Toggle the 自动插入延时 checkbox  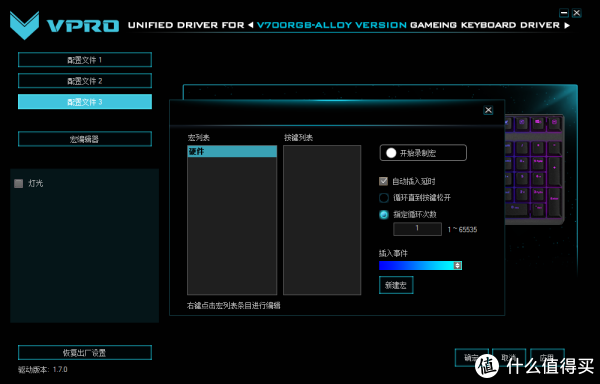tap(383, 181)
